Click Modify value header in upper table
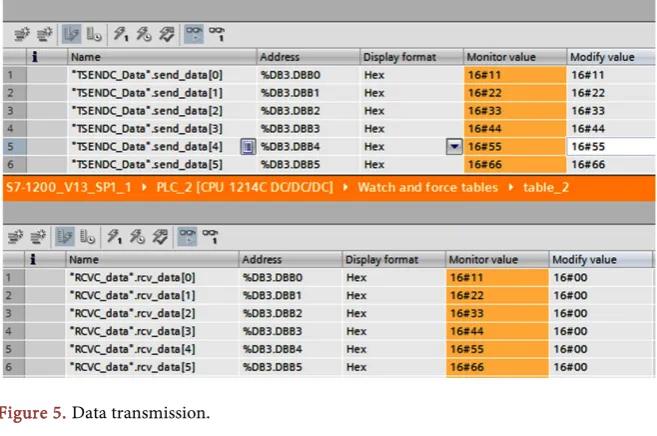657x436 pixels. tap(611, 57)
